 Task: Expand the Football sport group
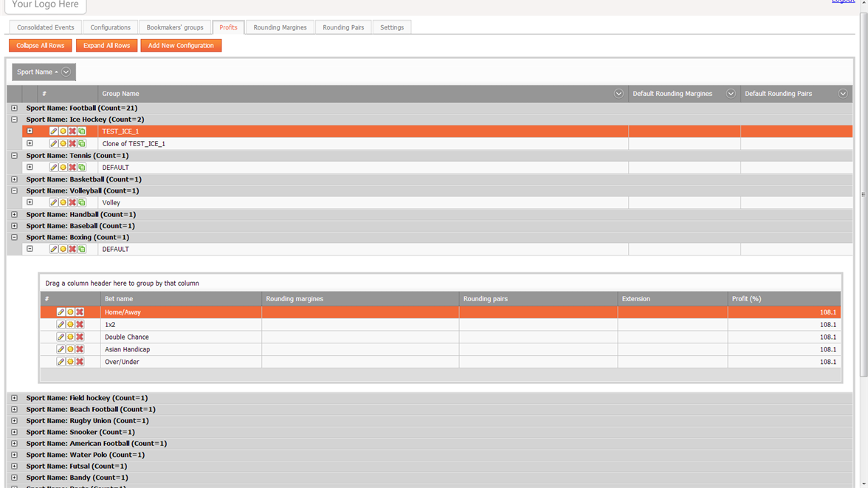[x=14, y=109]
